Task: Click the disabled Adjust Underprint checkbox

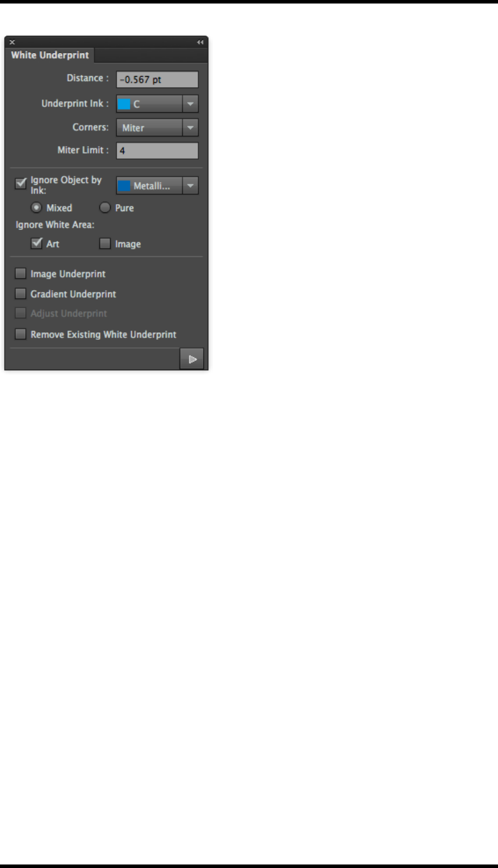Action: tap(20, 313)
